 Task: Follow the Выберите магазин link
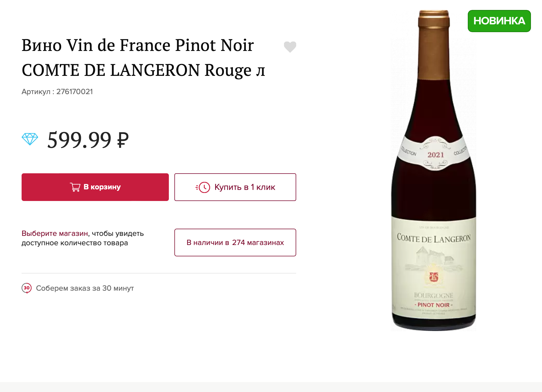click(x=55, y=233)
